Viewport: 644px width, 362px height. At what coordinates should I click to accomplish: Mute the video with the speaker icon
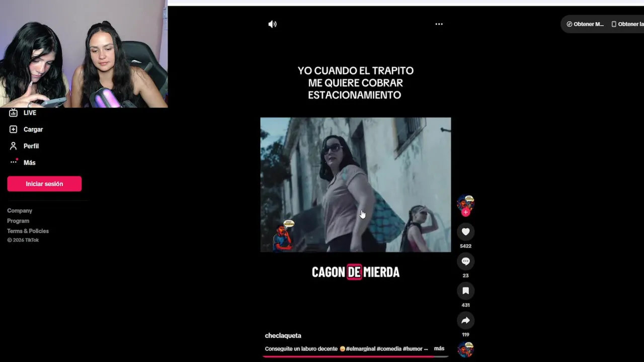[272, 24]
